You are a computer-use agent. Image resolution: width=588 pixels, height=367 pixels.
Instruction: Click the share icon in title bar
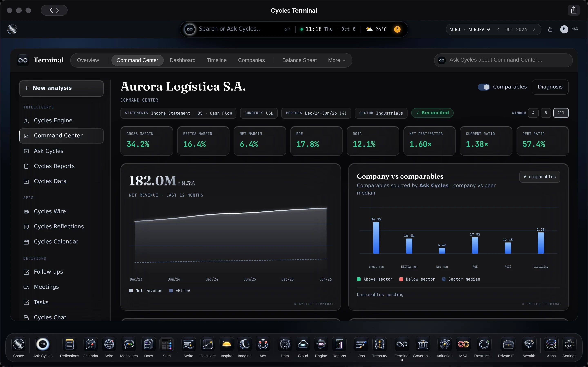[x=574, y=10]
